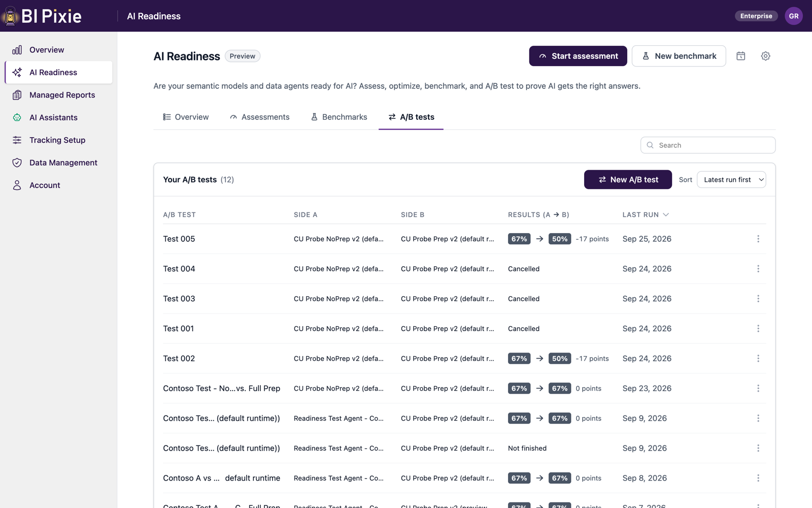Viewport: 812px width, 508px height.
Task: Click the Start assessment button
Action: pyautogui.click(x=578, y=56)
